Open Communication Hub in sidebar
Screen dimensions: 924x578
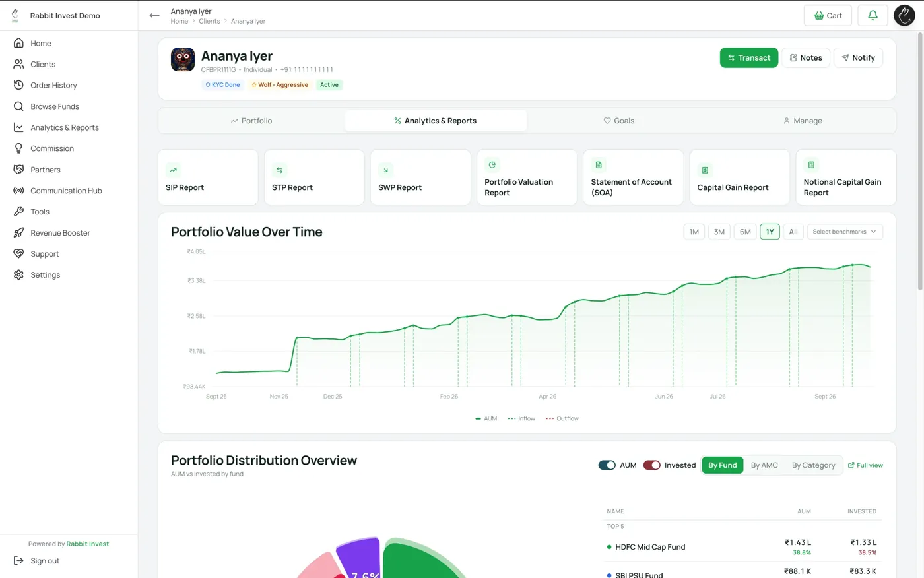(66, 191)
